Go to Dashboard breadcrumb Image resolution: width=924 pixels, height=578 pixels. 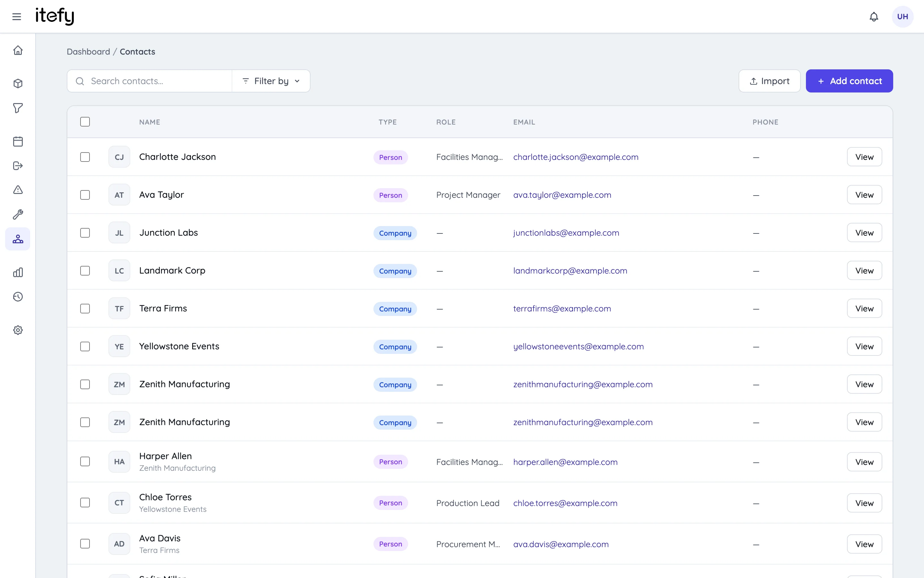(x=88, y=52)
